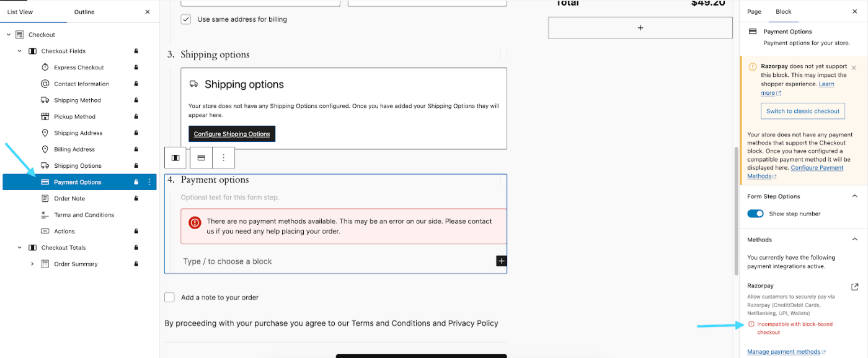Uncheck Use same address for billing
The image size is (868, 358).
tap(186, 19)
